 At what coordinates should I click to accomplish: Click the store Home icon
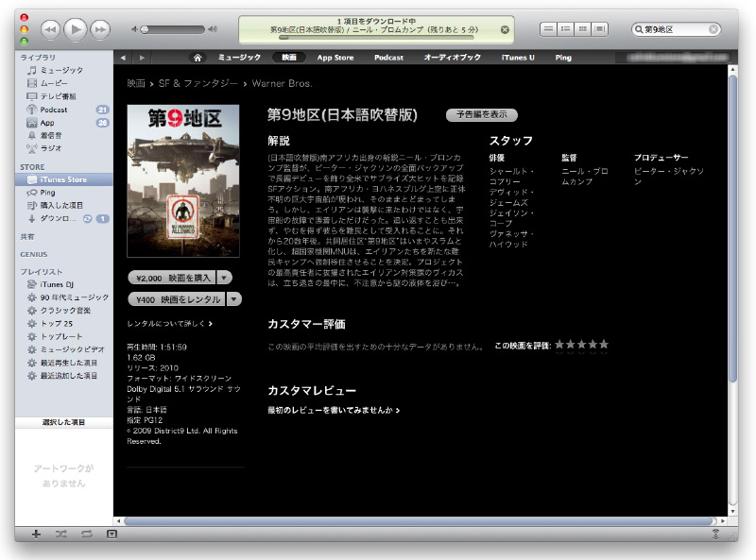(198, 58)
